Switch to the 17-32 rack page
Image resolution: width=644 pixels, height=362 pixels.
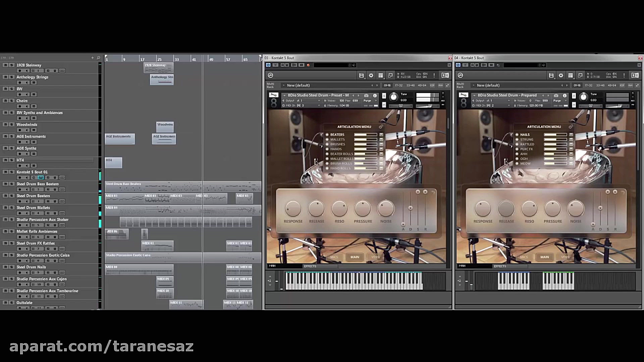(399, 85)
